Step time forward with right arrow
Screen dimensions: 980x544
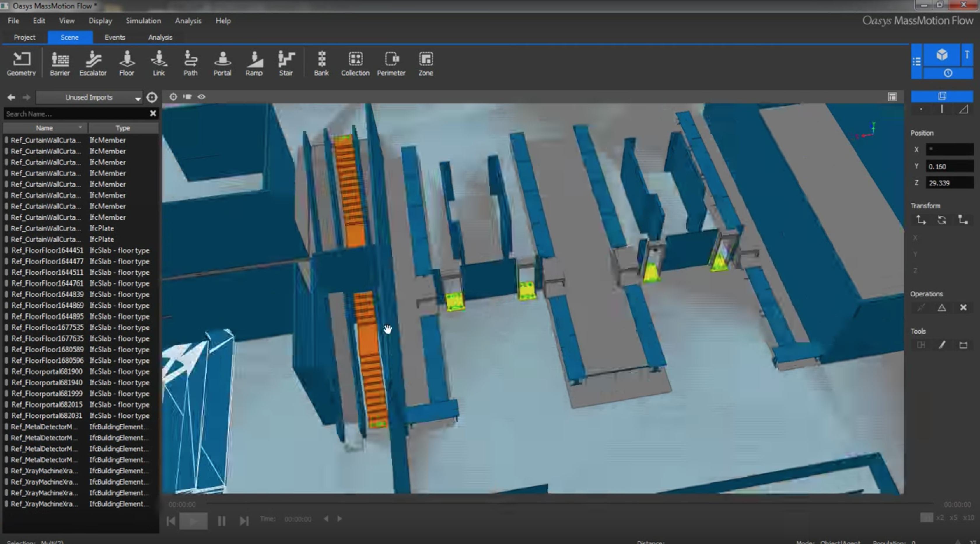339,519
